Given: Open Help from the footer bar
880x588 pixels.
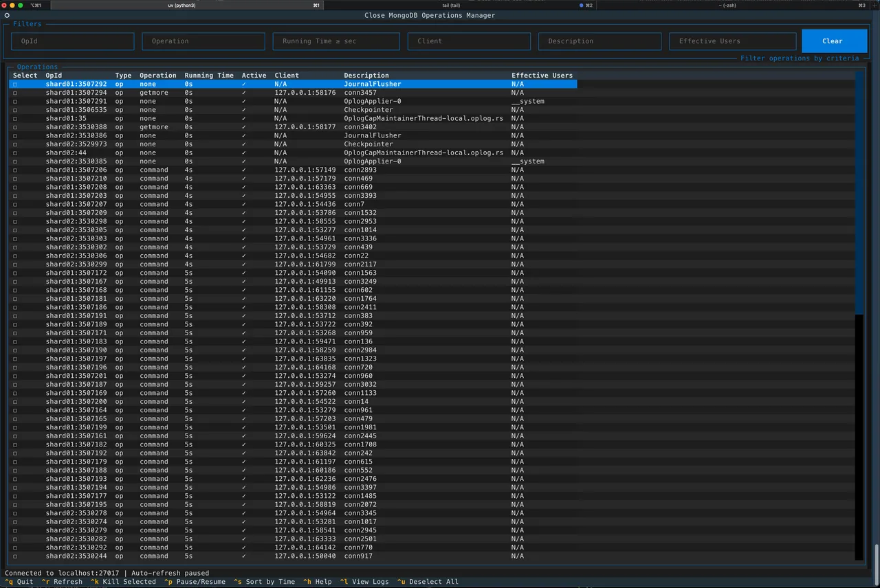Looking at the screenshot, I should point(317,582).
